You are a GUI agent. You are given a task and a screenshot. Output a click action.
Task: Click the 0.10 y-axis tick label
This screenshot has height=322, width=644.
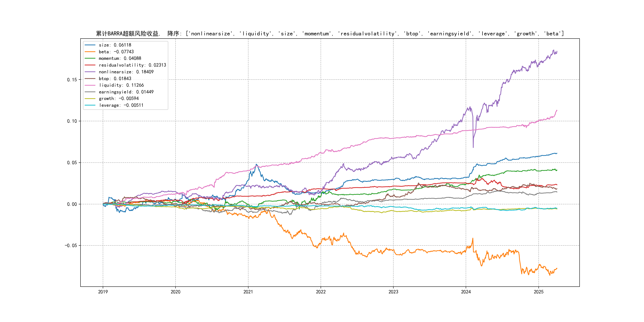(72, 121)
